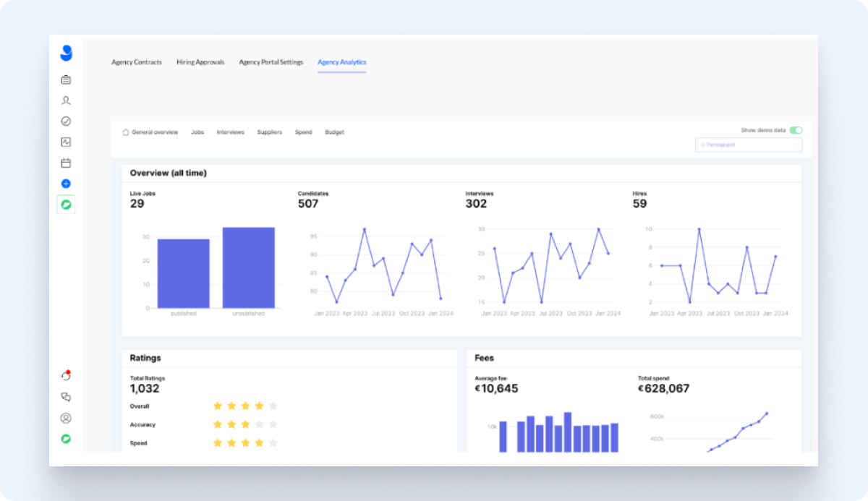Image resolution: width=868 pixels, height=501 pixels.
Task: Select the calendar icon in the sidebar
Action: tap(66, 163)
